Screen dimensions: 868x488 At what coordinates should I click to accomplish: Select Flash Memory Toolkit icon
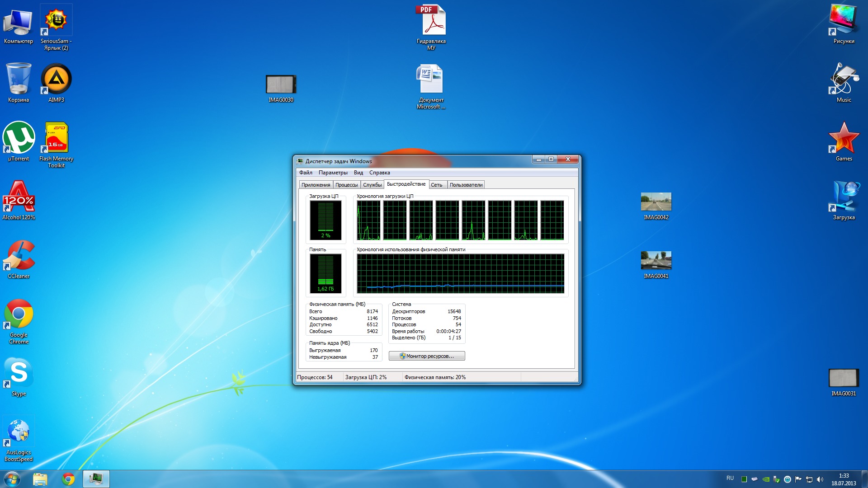(56, 145)
